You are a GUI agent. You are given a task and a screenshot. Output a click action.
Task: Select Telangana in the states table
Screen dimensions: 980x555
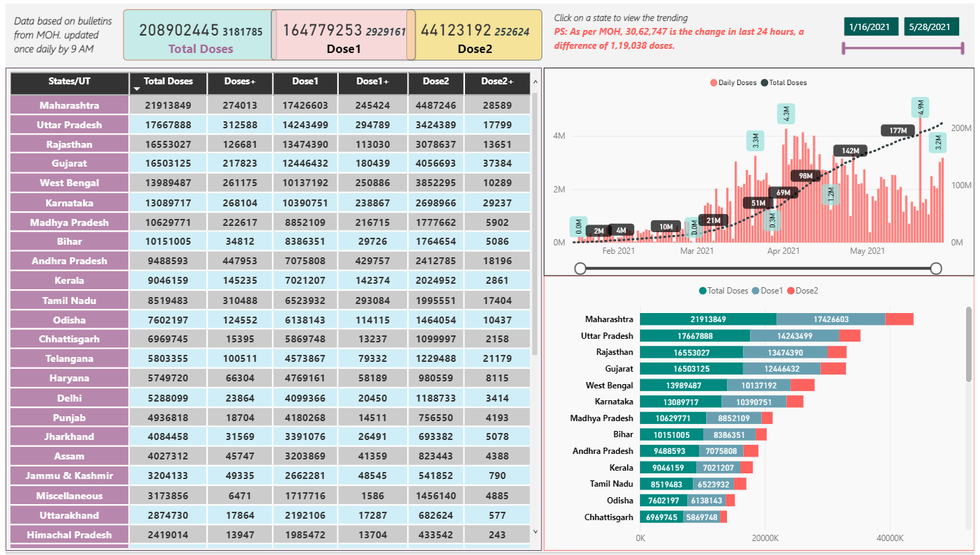click(x=70, y=358)
